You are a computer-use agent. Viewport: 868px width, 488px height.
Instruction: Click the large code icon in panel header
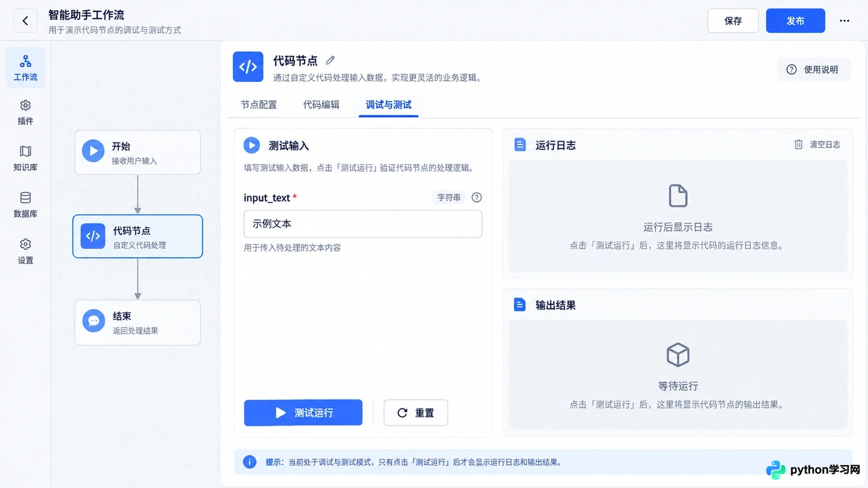pos(248,67)
